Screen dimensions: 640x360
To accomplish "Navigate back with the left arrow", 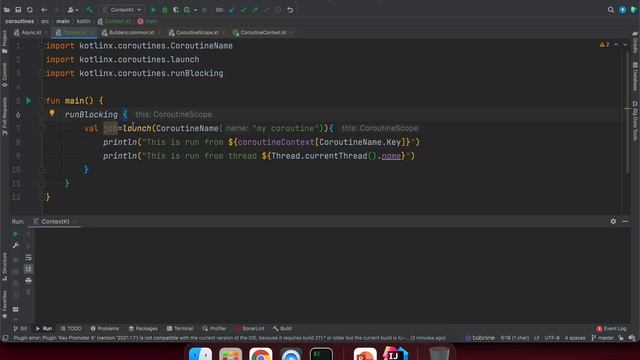I will click(44, 10).
